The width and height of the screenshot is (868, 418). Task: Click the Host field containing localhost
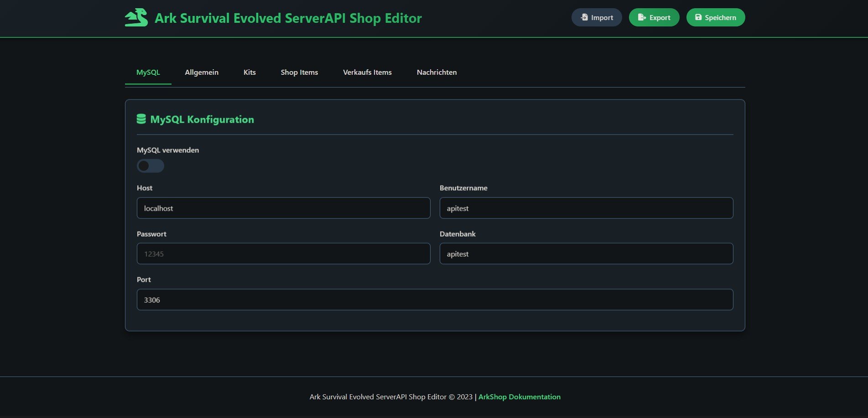283,208
